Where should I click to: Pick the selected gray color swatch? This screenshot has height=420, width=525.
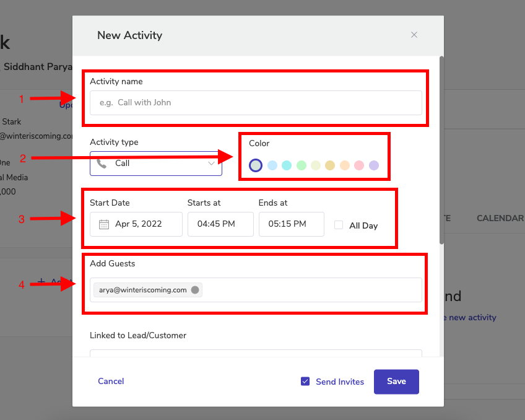pyautogui.click(x=256, y=165)
